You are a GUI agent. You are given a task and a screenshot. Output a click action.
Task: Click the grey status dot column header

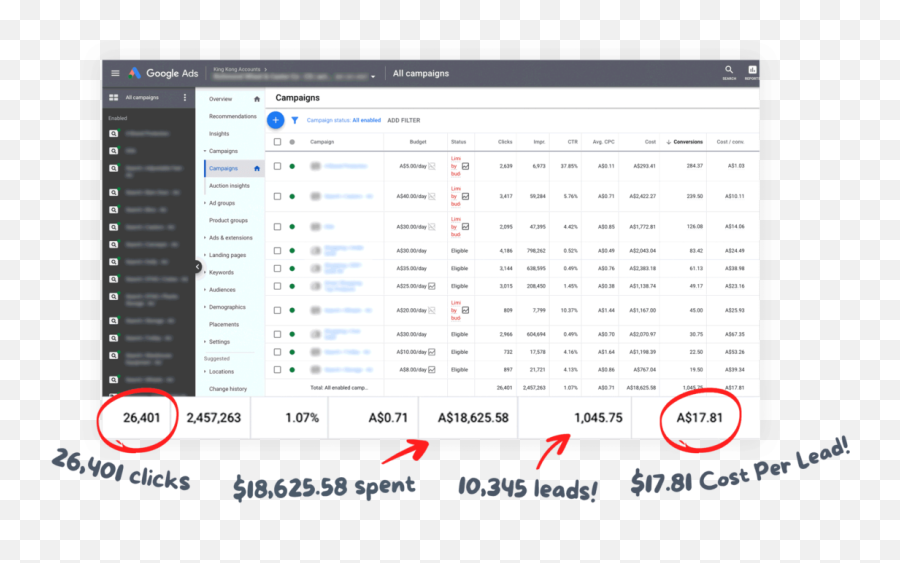[292, 142]
